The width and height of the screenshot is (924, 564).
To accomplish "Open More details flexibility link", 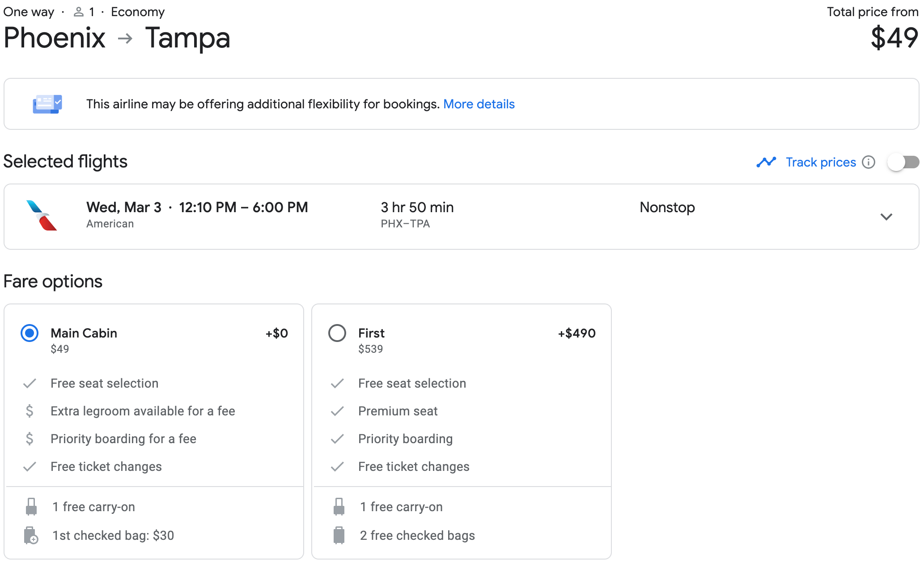I will click(479, 104).
